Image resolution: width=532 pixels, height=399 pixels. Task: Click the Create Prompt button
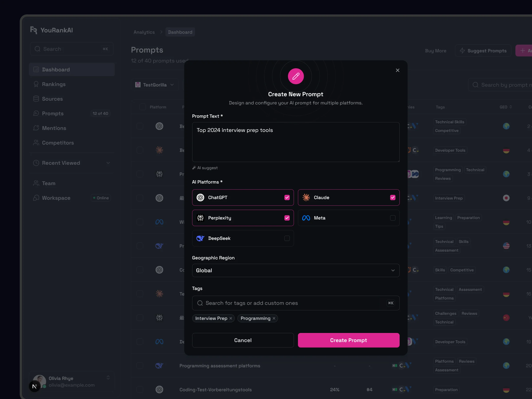[x=348, y=340]
